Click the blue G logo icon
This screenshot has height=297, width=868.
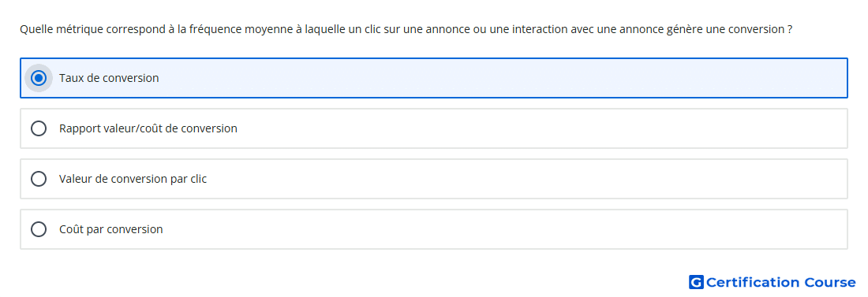[696, 282]
